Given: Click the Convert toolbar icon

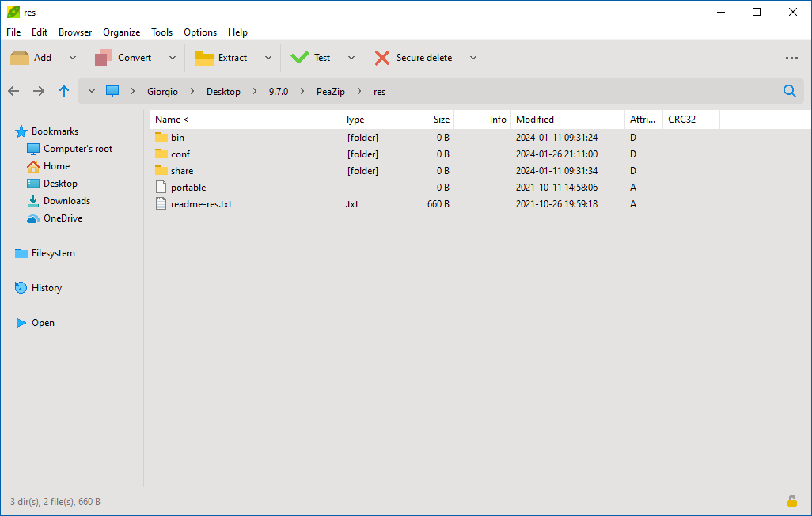Looking at the screenshot, I should (103, 58).
